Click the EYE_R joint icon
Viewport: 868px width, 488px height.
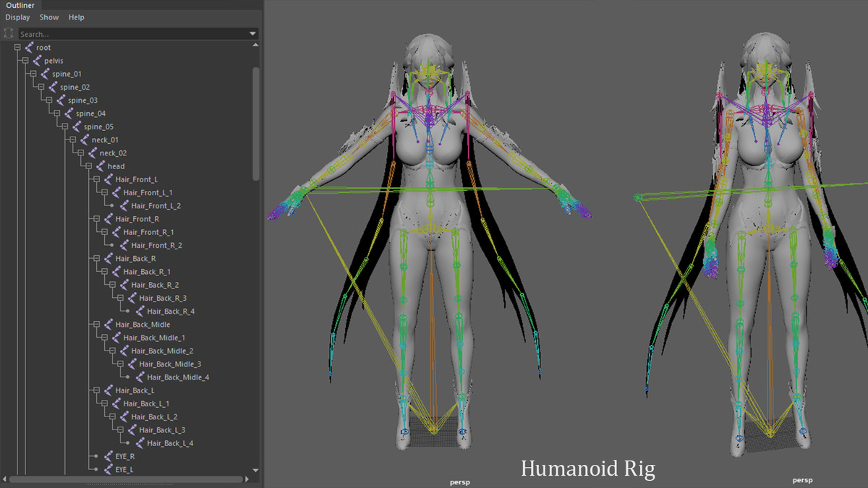pos(109,456)
